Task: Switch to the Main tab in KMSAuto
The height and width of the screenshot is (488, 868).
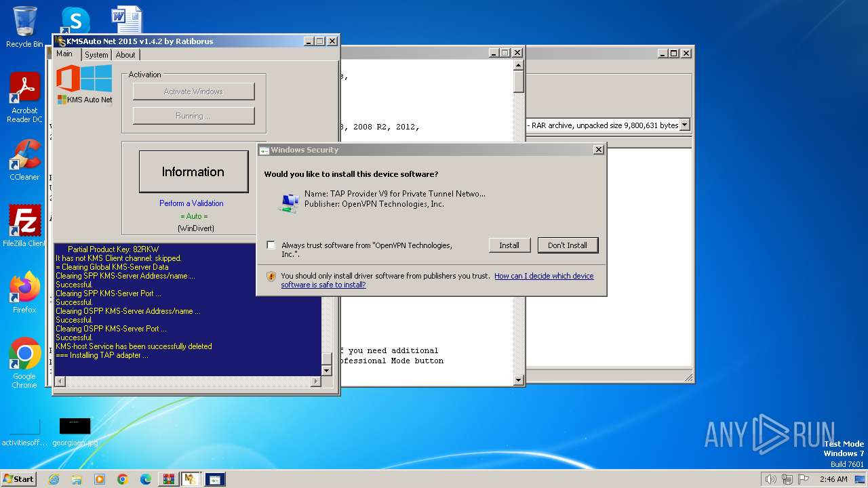Action: pyautogui.click(x=64, y=54)
